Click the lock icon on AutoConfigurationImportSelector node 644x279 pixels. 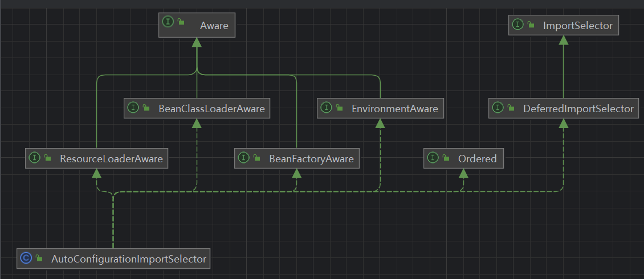[39, 259]
